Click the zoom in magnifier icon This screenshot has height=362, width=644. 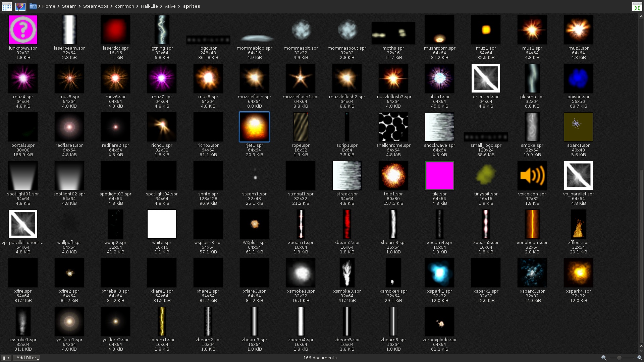coord(640,358)
